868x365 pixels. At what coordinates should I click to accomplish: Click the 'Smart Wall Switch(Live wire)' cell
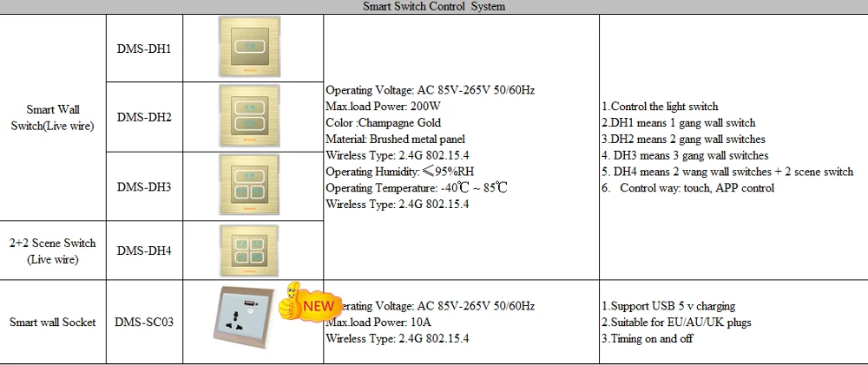tap(53, 117)
